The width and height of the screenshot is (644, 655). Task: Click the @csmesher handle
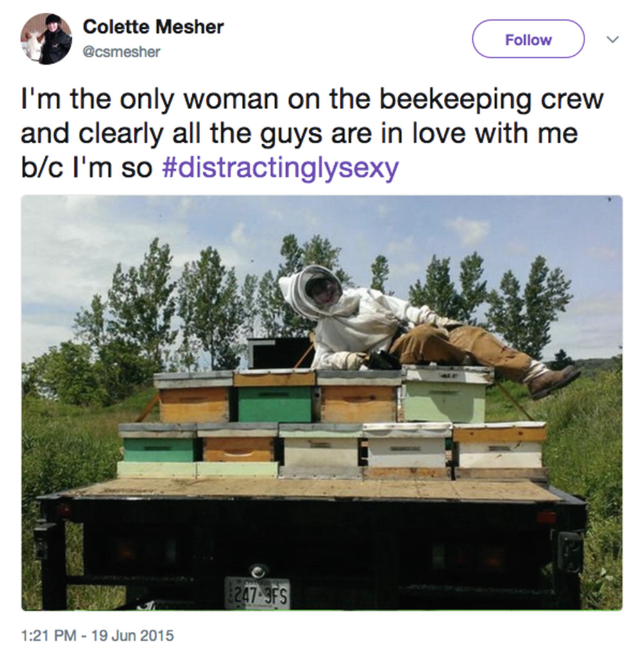tap(121, 52)
